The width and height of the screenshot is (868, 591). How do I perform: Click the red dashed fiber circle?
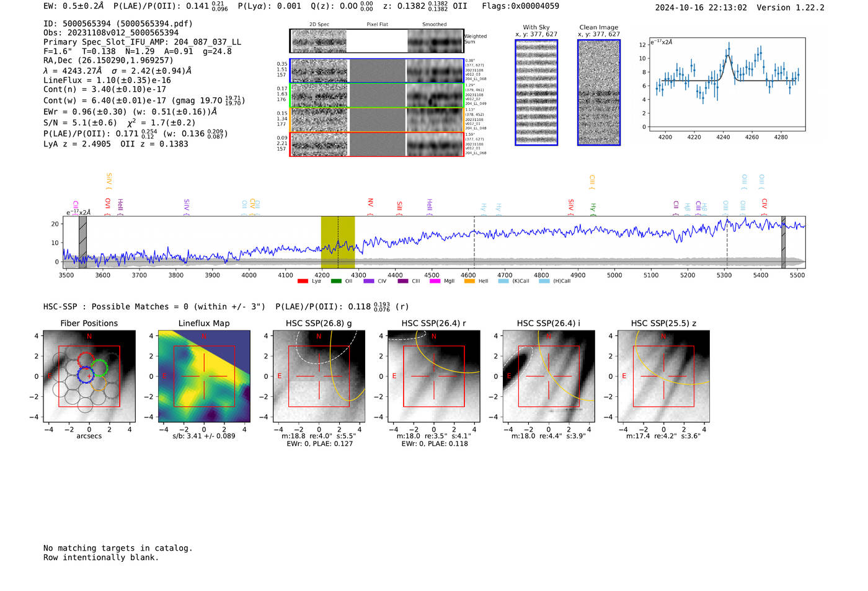click(x=87, y=361)
